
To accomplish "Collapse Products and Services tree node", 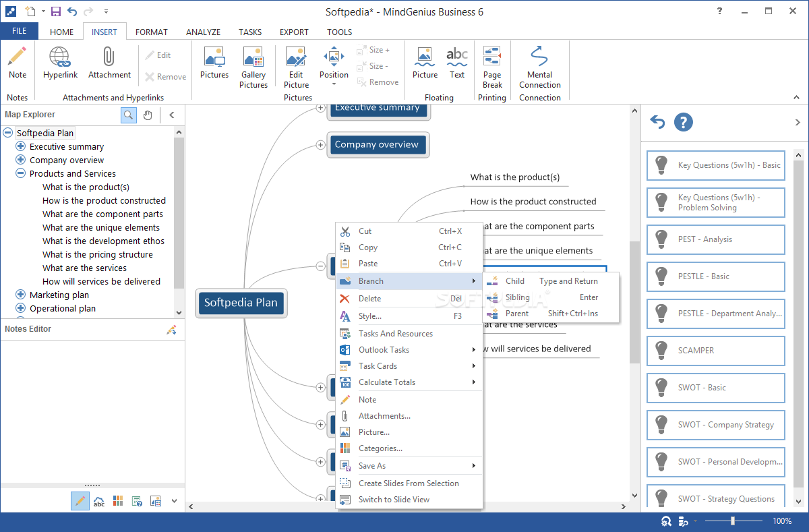I will point(21,173).
